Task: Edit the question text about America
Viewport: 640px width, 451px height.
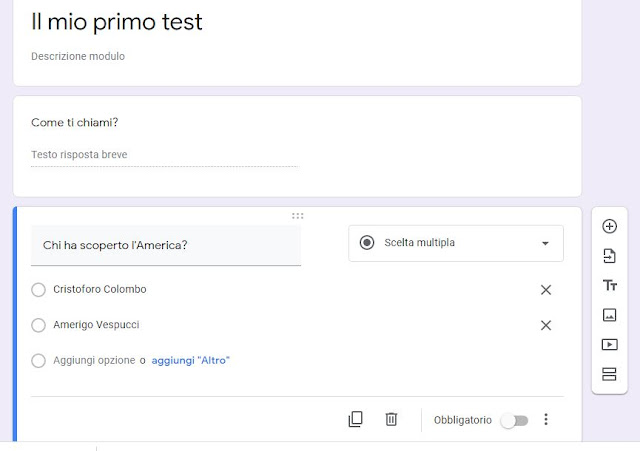Action: point(165,246)
